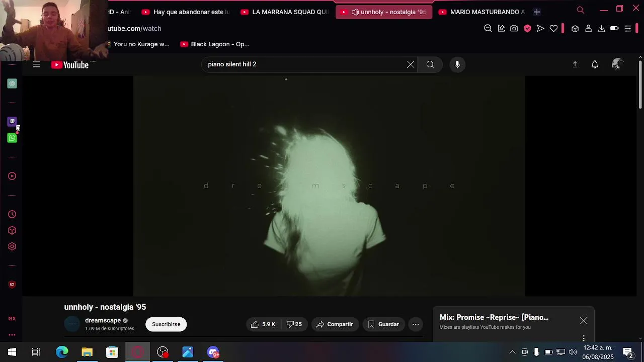Show hidden system tray icons
Viewport: 644px width, 362px height.
pyautogui.click(x=512, y=352)
